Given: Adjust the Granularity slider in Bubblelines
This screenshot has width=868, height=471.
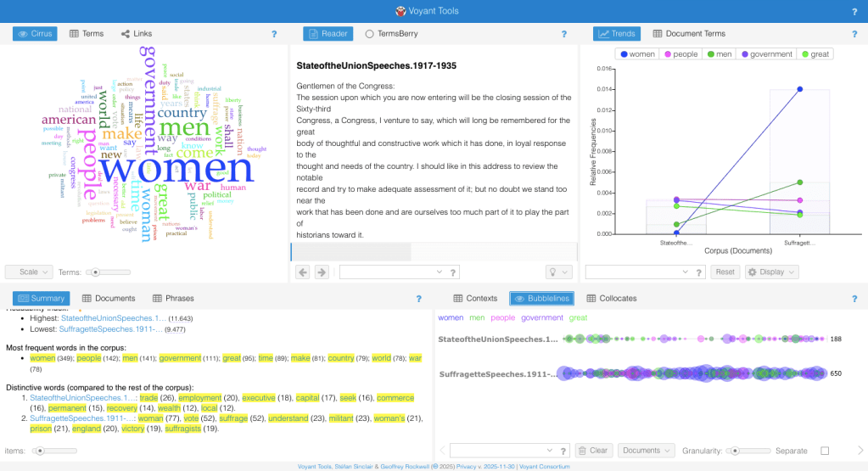Looking at the screenshot, I should tap(735, 451).
